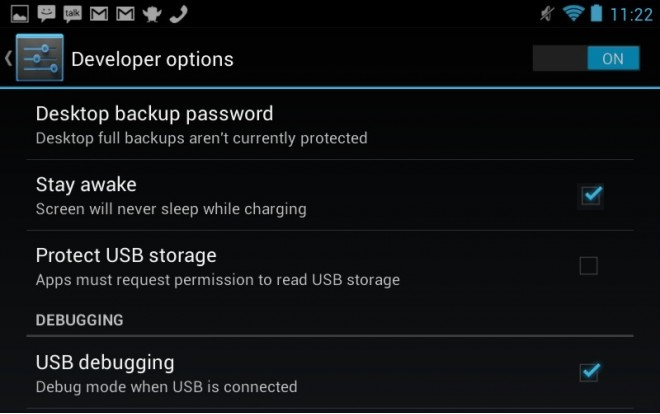Tap the Wi-Fi signal status icon
This screenshot has width=660, height=414.
pyautogui.click(x=573, y=14)
